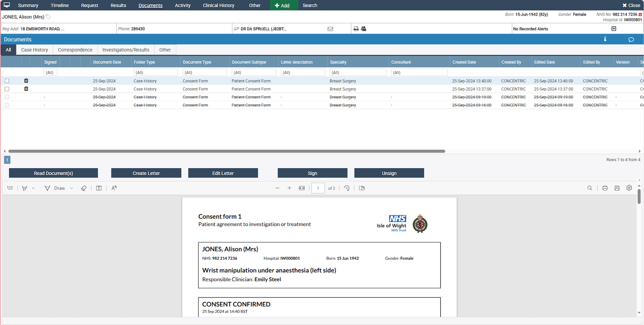Click the Read Document(s) button
644x325 pixels.
54,173
